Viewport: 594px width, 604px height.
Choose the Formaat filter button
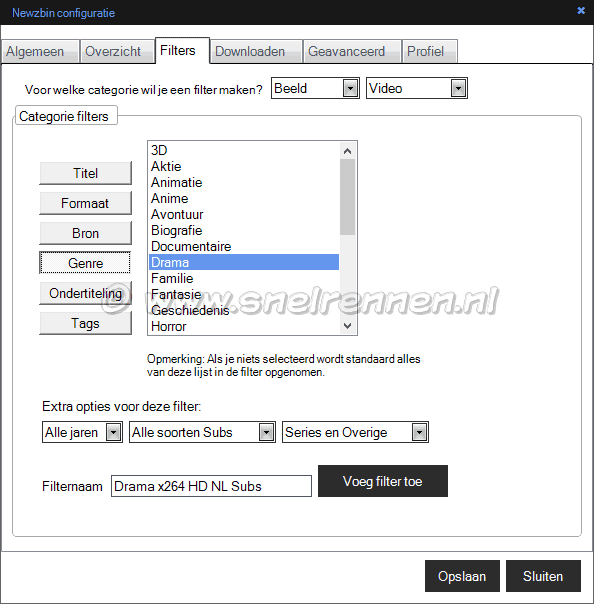(85, 203)
